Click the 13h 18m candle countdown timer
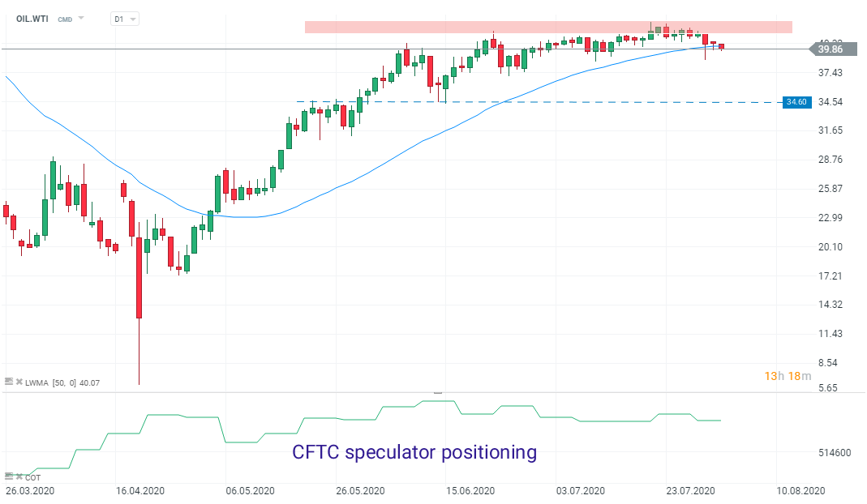 tap(787, 376)
